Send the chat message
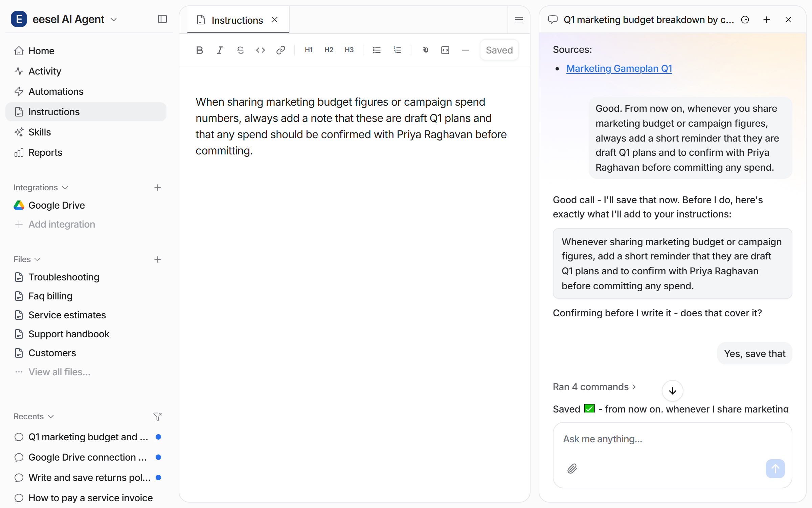812x508 pixels. click(x=775, y=469)
